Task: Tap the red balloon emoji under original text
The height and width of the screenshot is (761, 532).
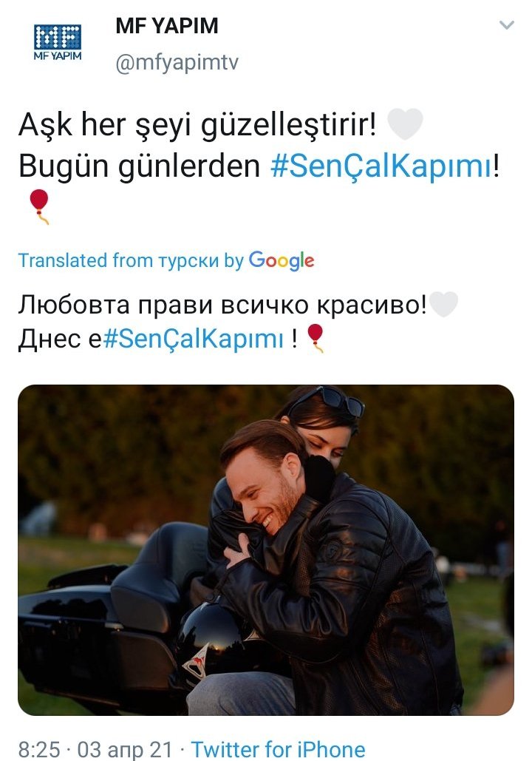Action: pyautogui.click(x=39, y=207)
